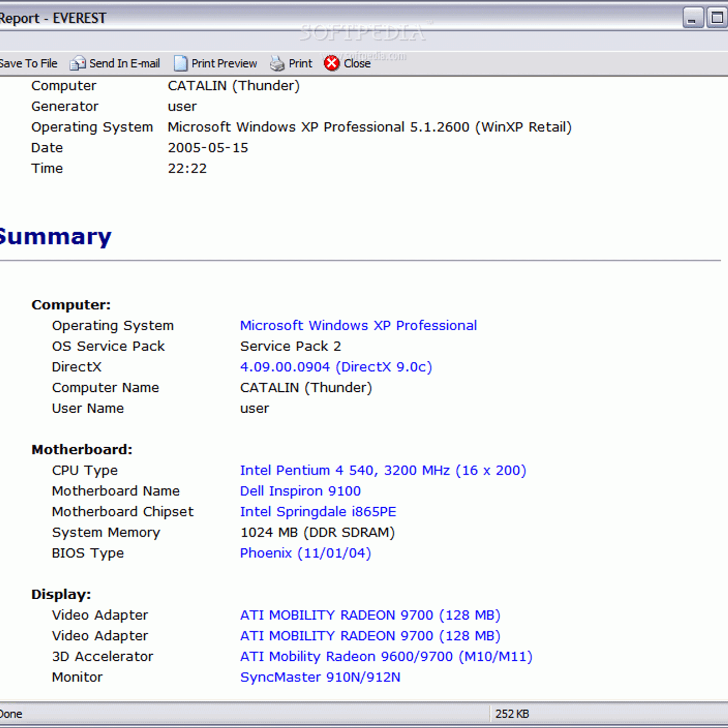This screenshot has width=728, height=728.
Task: Click the CPU Type label
Action: click(x=85, y=470)
